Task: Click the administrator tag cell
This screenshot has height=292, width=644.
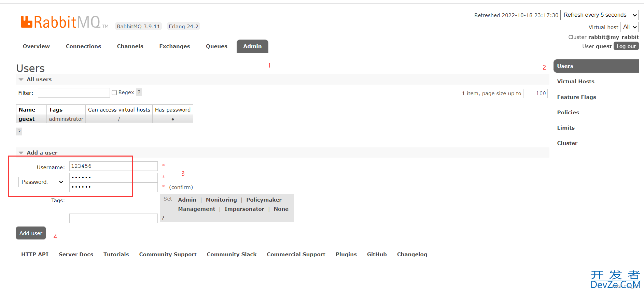Action: pyautogui.click(x=66, y=119)
